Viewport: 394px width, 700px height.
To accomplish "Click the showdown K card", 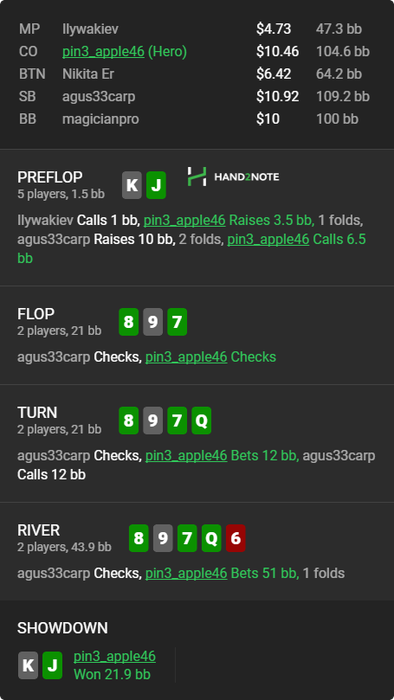I will (28, 665).
